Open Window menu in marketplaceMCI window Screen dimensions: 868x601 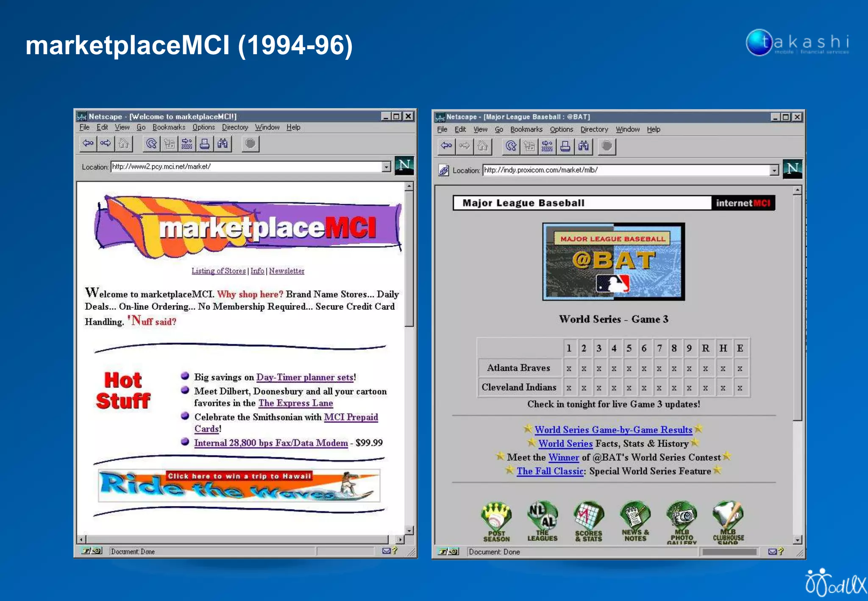[267, 127]
